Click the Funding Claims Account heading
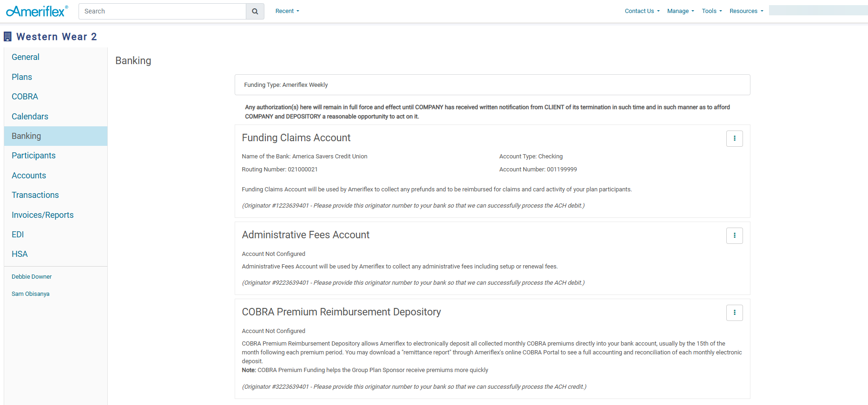This screenshot has width=868, height=405. click(x=296, y=138)
